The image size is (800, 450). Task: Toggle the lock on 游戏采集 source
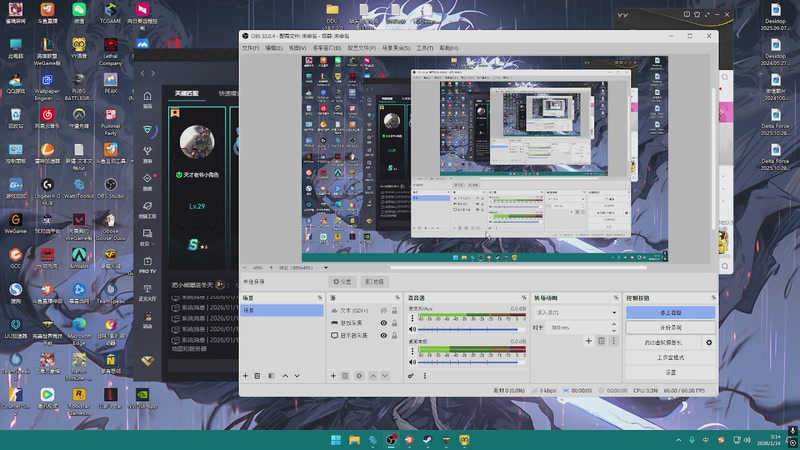point(395,323)
